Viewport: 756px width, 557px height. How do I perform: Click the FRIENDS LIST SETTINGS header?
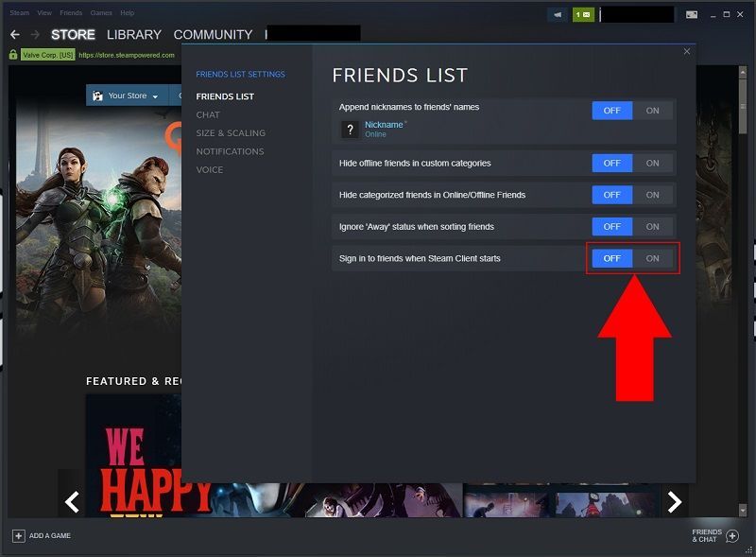click(x=240, y=75)
